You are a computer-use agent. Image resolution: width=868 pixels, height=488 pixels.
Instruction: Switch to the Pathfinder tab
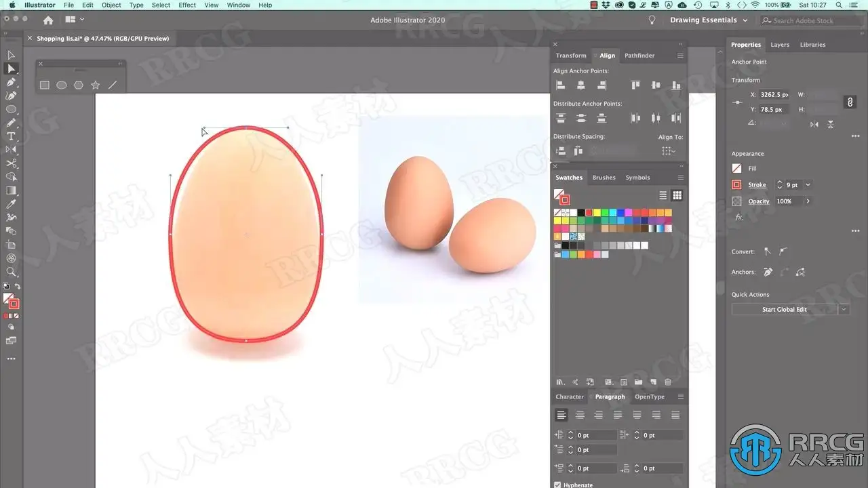639,56
